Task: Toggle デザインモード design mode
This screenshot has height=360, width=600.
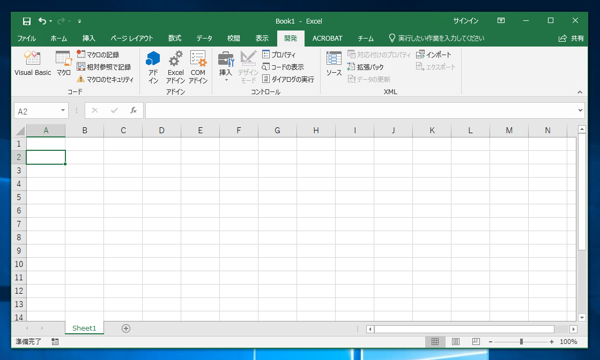Action: [248, 67]
